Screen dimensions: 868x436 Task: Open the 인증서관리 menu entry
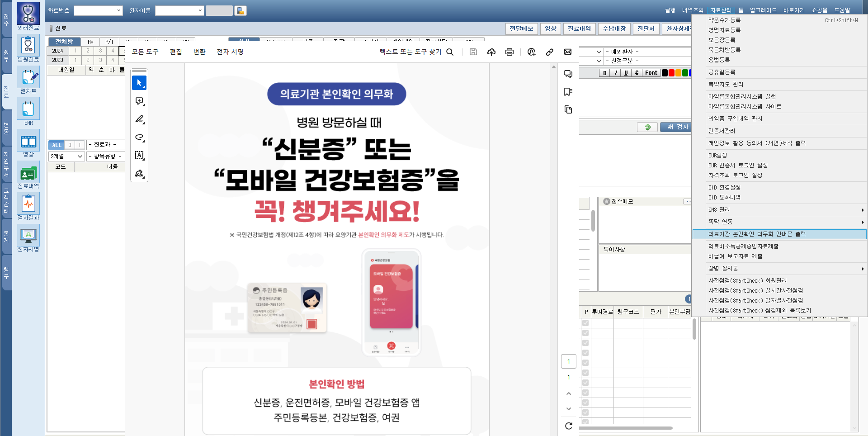722,131
